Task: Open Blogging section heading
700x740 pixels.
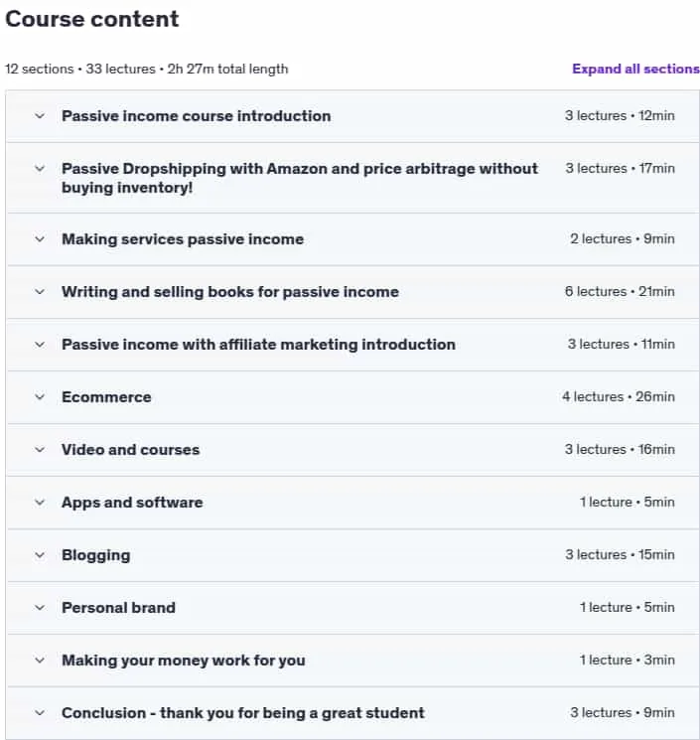Action: pos(96,555)
